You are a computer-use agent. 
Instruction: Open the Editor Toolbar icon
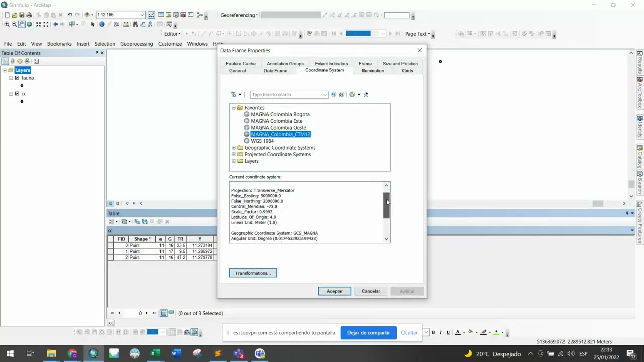pos(151,15)
